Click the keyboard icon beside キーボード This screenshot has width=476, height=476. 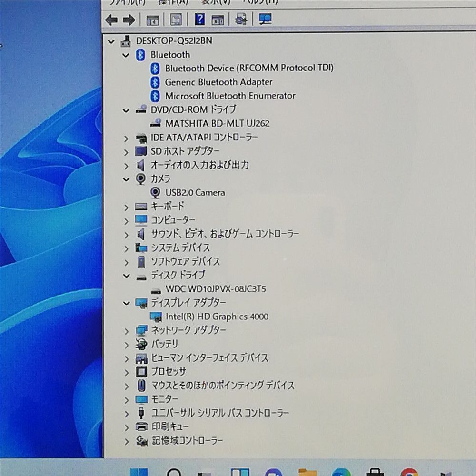tap(141, 207)
